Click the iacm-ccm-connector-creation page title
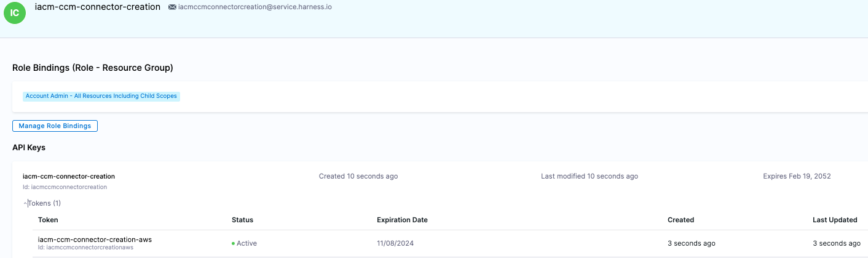This screenshot has height=258, width=868. [x=98, y=7]
